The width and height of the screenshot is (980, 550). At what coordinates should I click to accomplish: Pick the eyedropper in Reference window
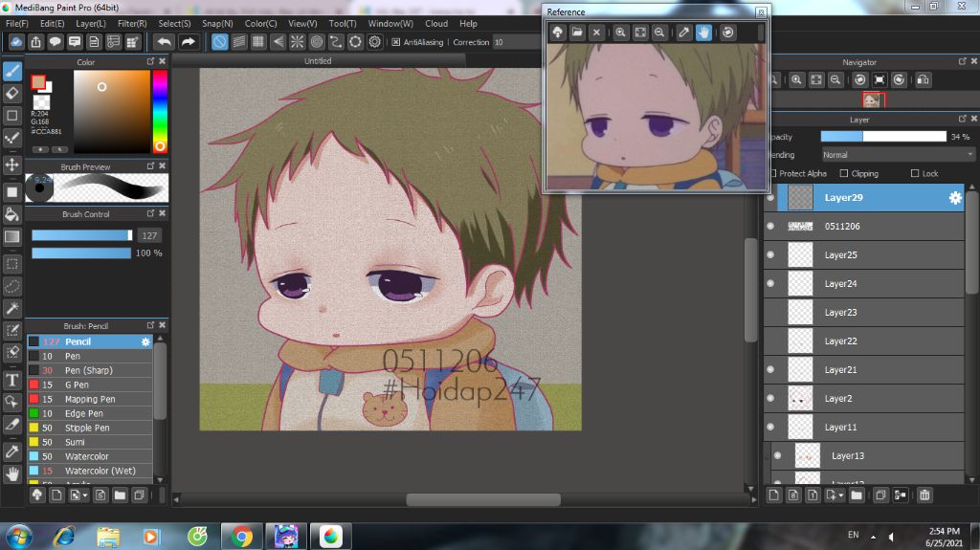(x=683, y=33)
